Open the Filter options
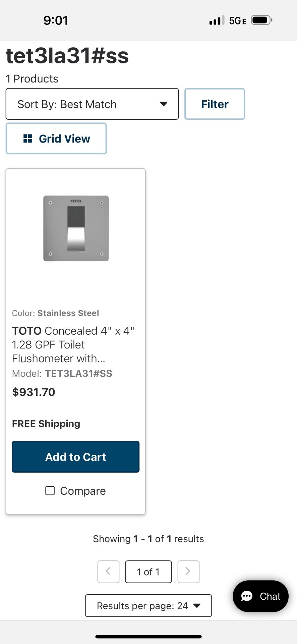This screenshot has width=297, height=644. [x=215, y=104]
